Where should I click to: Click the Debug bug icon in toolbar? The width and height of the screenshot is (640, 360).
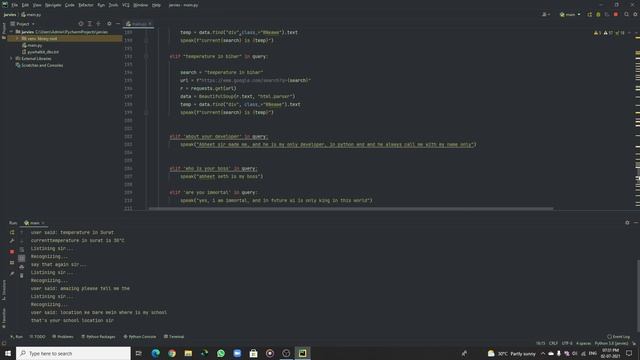(598, 15)
